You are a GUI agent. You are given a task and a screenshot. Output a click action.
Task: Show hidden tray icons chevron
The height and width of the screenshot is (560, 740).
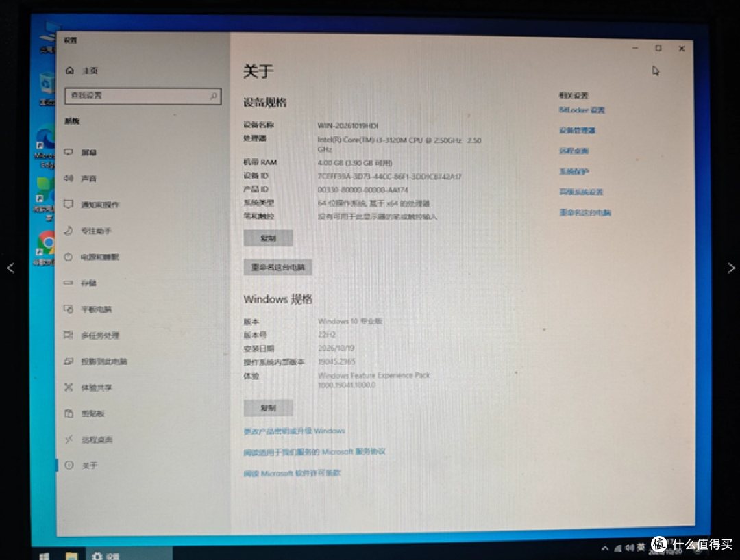(605, 548)
